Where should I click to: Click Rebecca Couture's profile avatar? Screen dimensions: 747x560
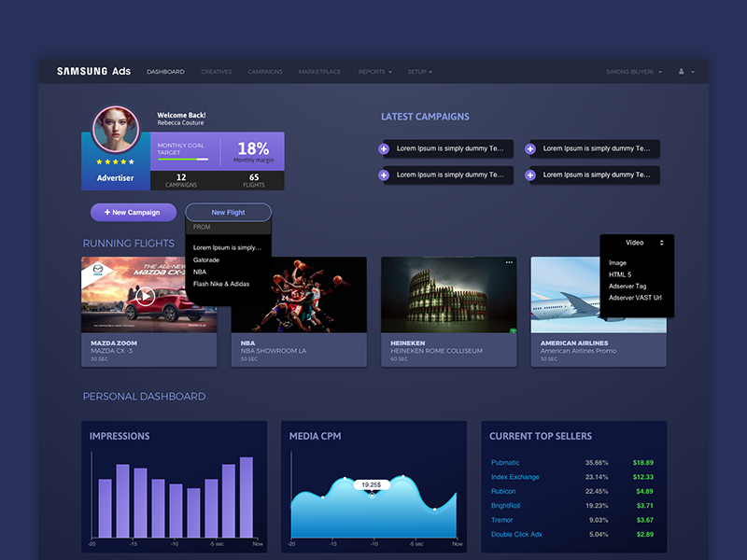116,129
